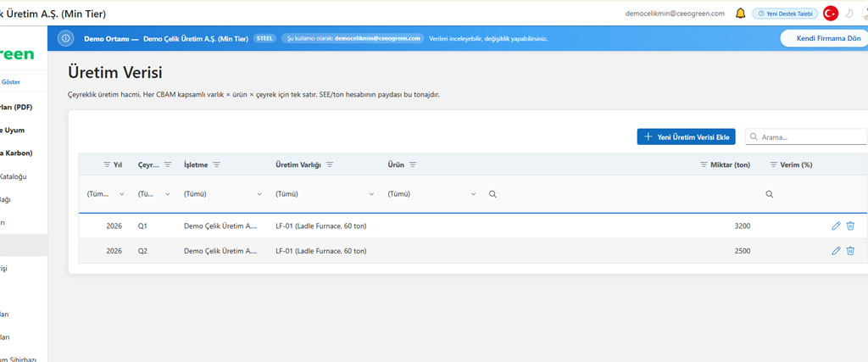868x362 pixels.
Task: Click the Miktar filter-row magnifier icon
Action: tap(492, 194)
